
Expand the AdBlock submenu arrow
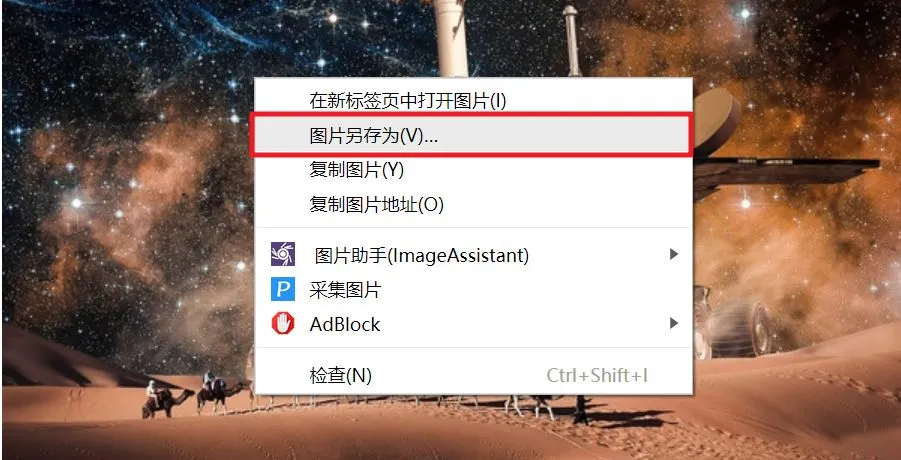pos(674,323)
